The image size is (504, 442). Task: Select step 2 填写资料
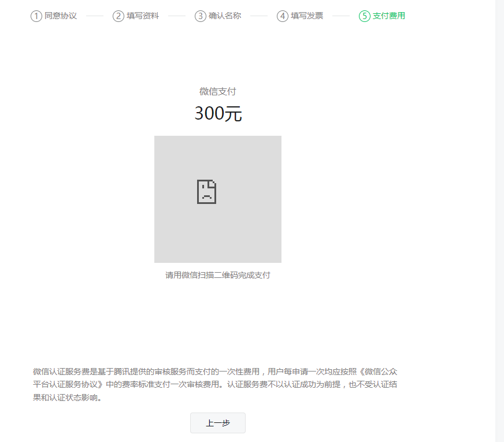(x=136, y=16)
